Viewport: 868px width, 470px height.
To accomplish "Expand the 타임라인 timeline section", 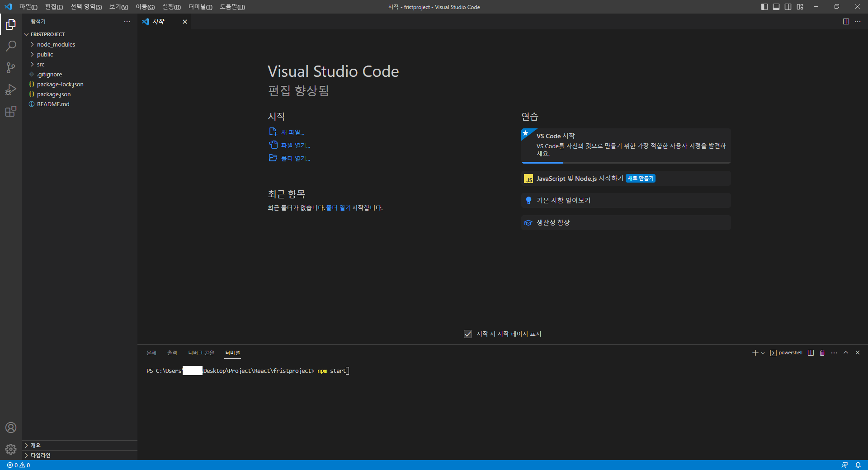I will pos(80,455).
